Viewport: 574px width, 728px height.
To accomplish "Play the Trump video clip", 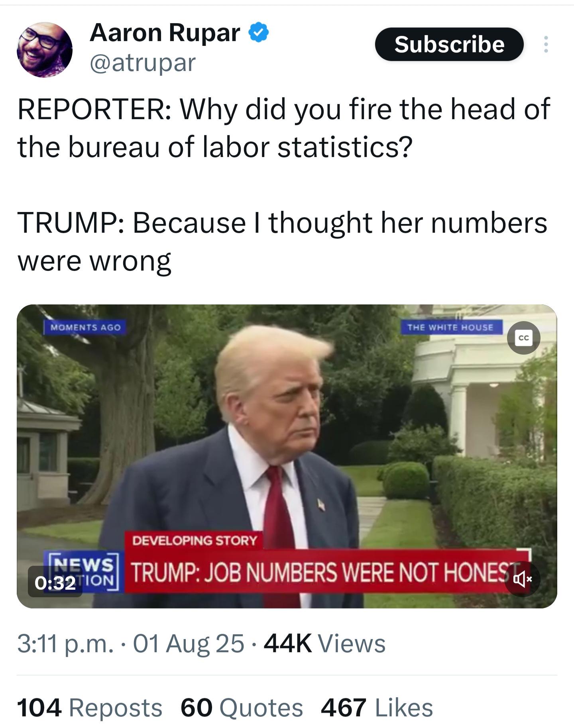I will (287, 456).
